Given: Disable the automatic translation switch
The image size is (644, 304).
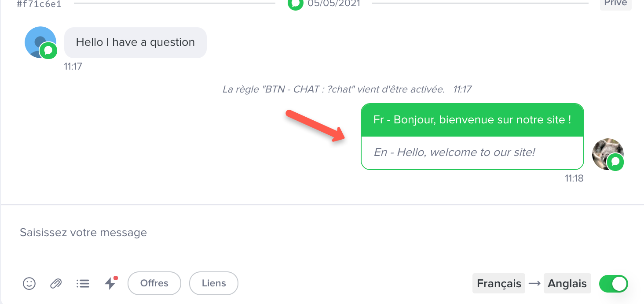Looking at the screenshot, I should [613, 284].
